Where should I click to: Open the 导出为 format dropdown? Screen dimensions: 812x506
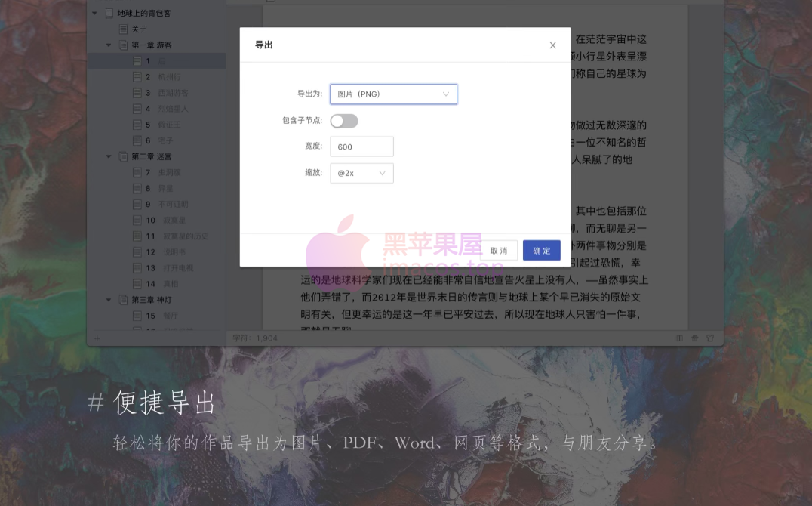(393, 94)
